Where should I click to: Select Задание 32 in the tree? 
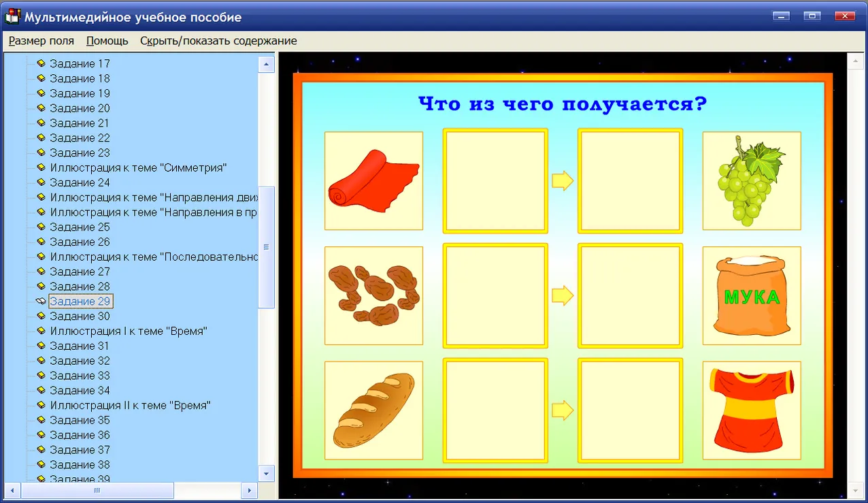pos(80,361)
